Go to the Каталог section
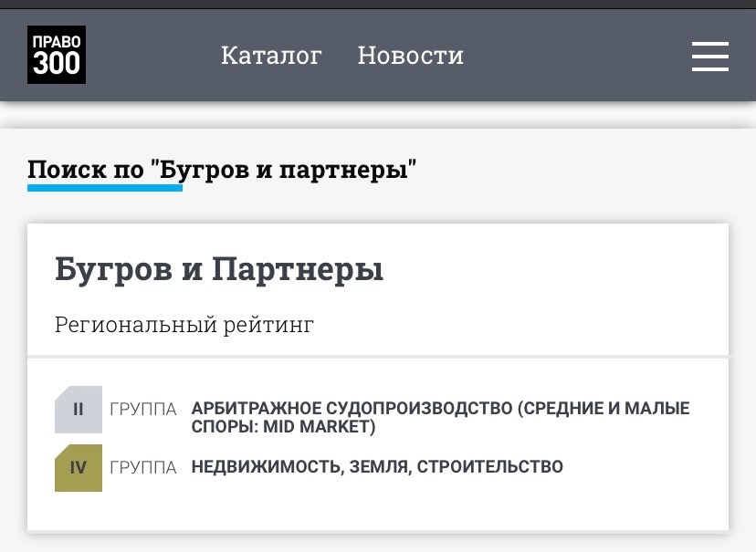Image resolution: width=756 pixels, height=552 pixels. (271, 56)
